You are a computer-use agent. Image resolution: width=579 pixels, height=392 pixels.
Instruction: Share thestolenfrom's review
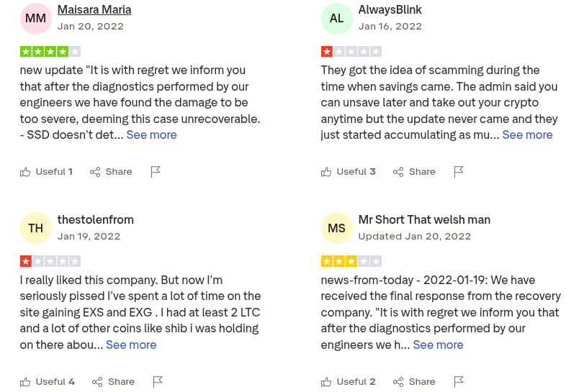(113, 382)
